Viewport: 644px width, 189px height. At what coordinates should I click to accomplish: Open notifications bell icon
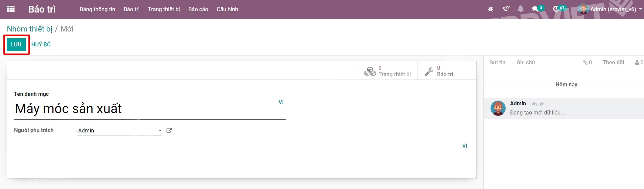point(521,9)
